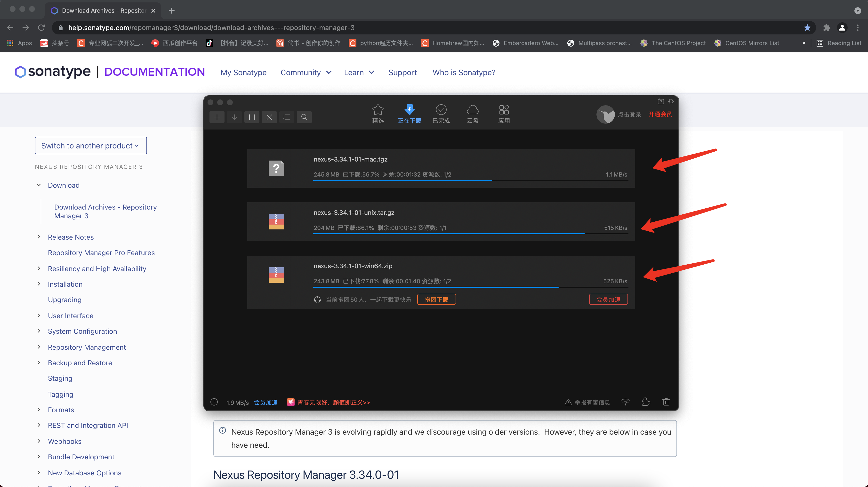Expand Resiliency and High Availability item

[39, 268]
